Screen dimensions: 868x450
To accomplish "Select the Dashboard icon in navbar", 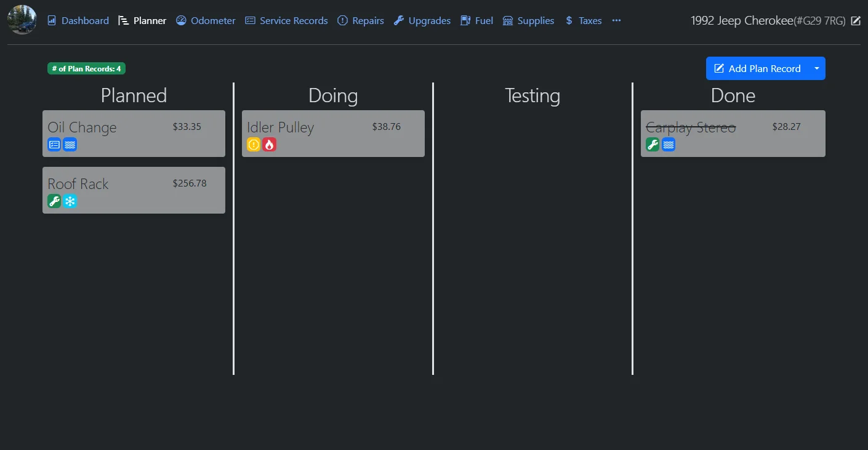I will pyautogui.click(x=52, y=20).
